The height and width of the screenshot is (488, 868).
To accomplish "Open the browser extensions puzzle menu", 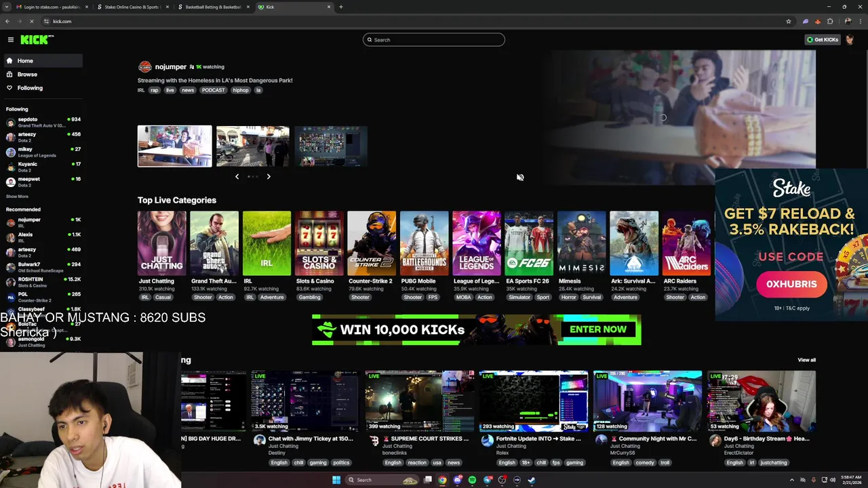I will [x=830, y=22].
